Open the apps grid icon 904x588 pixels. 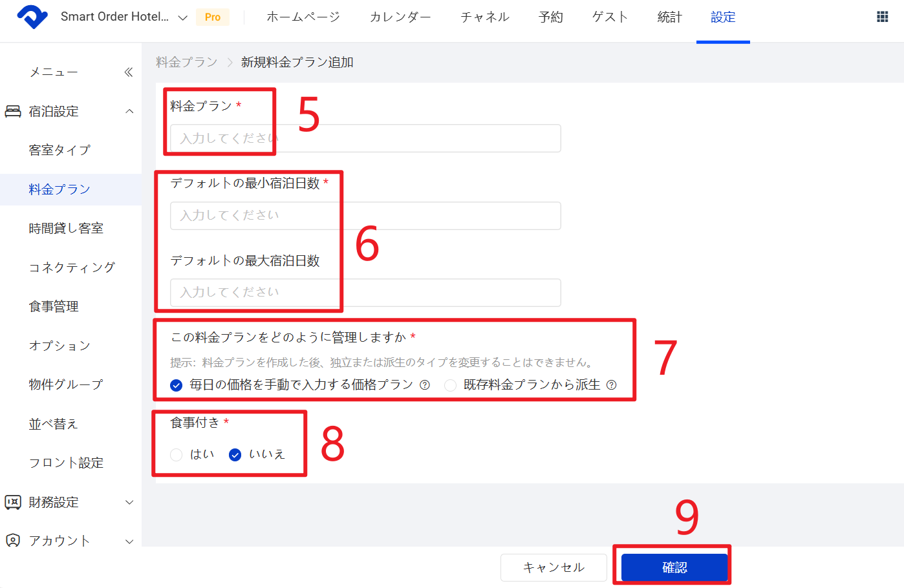[882, 17]
